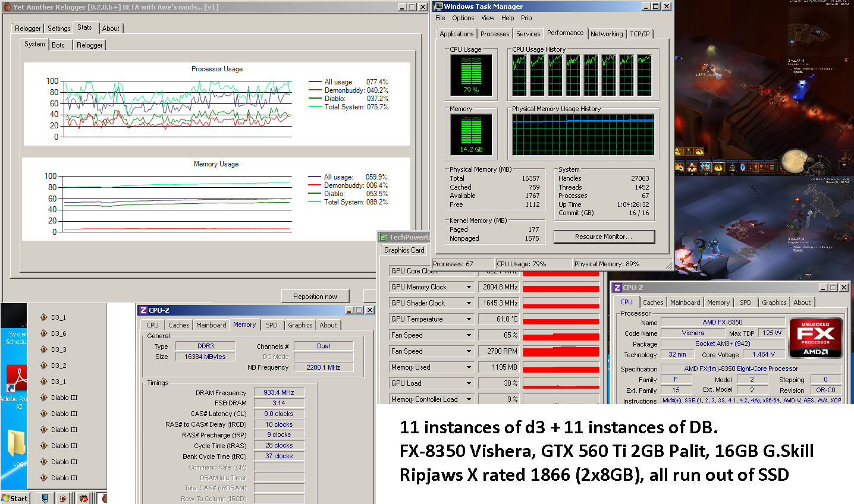Click the red bird taskbar icon

(83, 498)
